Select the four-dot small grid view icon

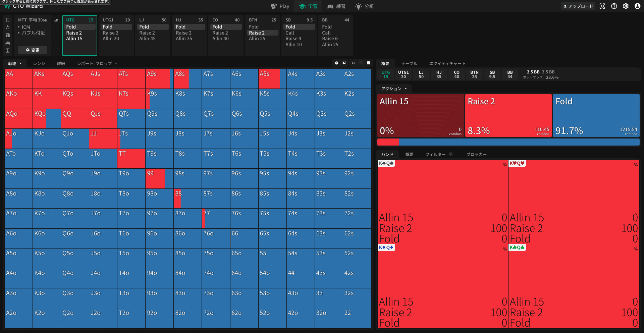(353, 63)
